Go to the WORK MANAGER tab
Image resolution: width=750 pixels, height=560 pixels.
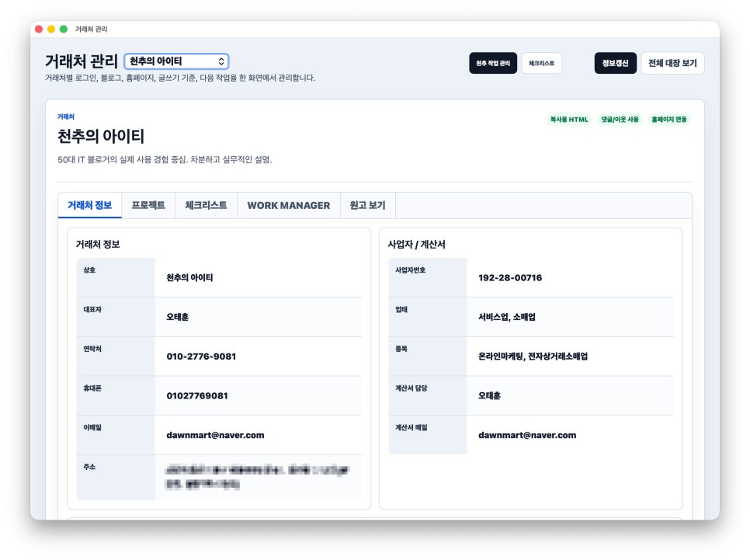click(288, 205)
